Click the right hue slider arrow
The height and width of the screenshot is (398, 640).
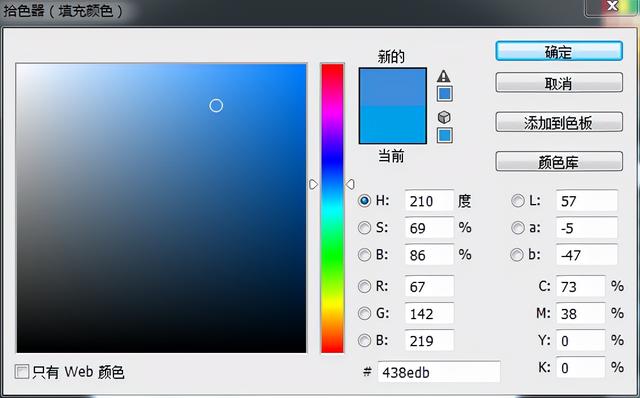tap(350, 185)
